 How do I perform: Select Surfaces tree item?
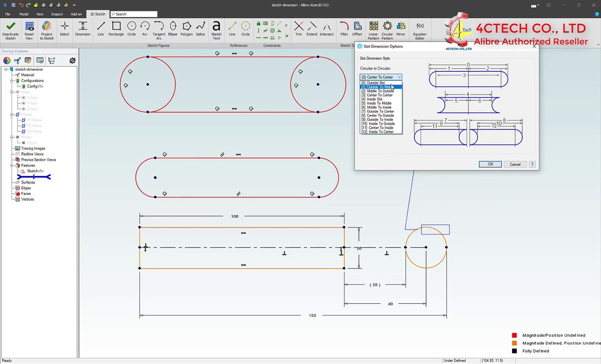[28, 183]
